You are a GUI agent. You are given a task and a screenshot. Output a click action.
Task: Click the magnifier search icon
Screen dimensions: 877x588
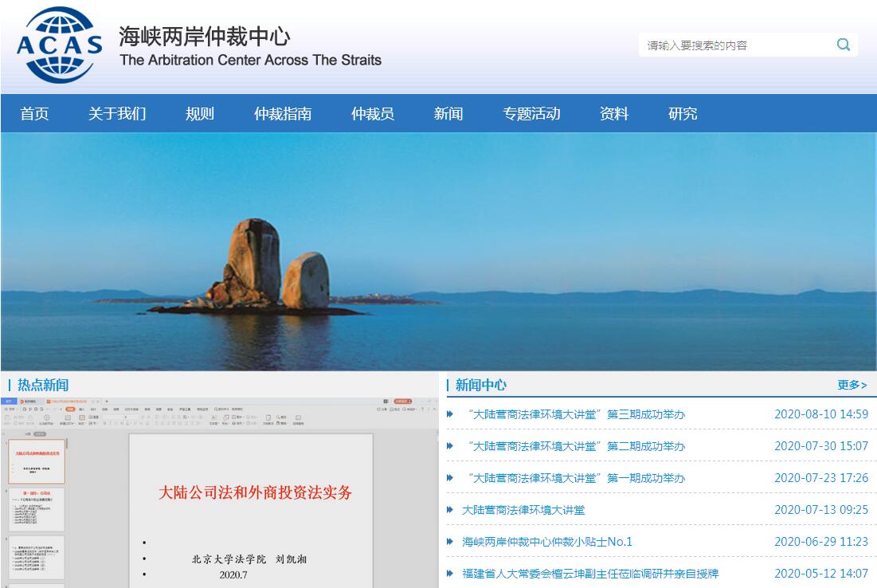843,45
